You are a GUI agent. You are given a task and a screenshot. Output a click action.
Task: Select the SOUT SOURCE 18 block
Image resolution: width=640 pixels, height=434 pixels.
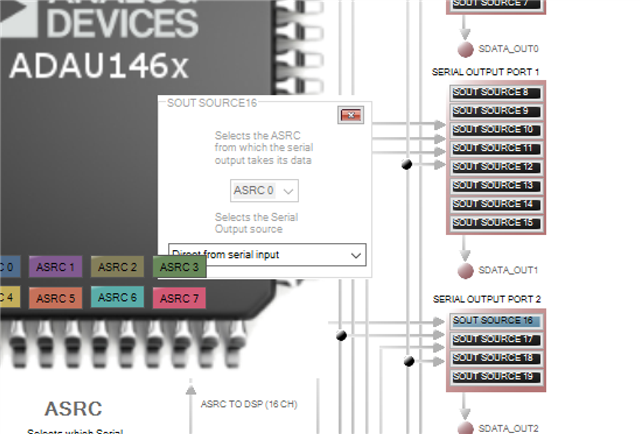pos(496,358)
